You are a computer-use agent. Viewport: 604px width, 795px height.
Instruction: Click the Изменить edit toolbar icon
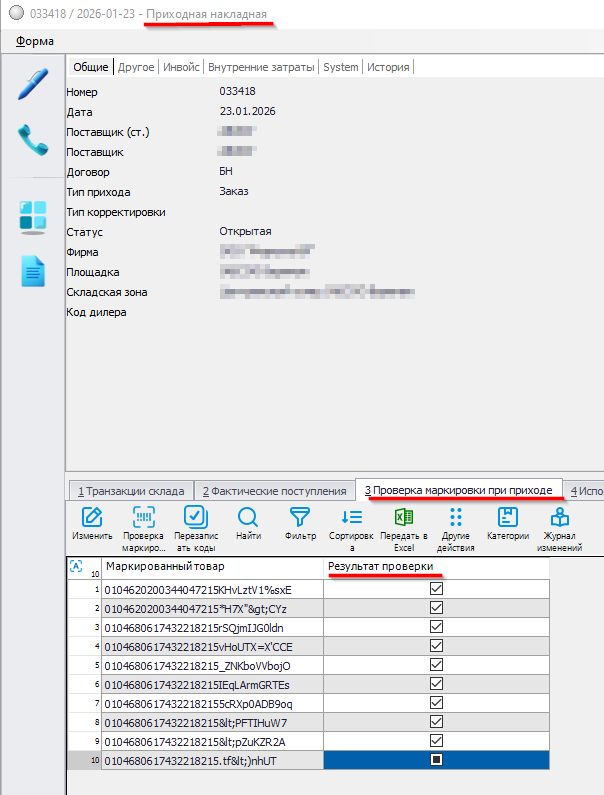[x=92, y=526]
